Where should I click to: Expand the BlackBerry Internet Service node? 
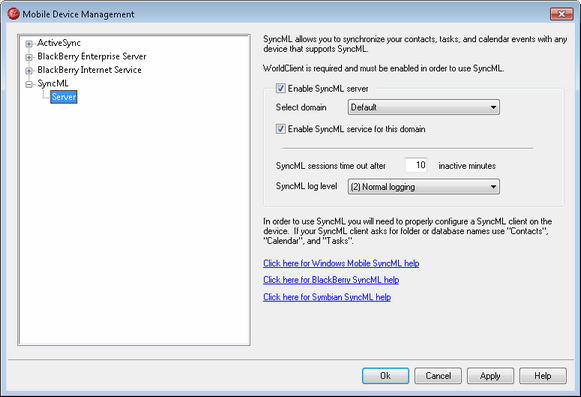coord(29,70)
